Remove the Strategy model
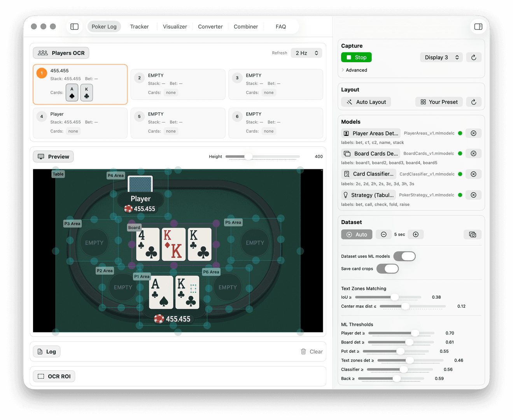 [473, 195]
